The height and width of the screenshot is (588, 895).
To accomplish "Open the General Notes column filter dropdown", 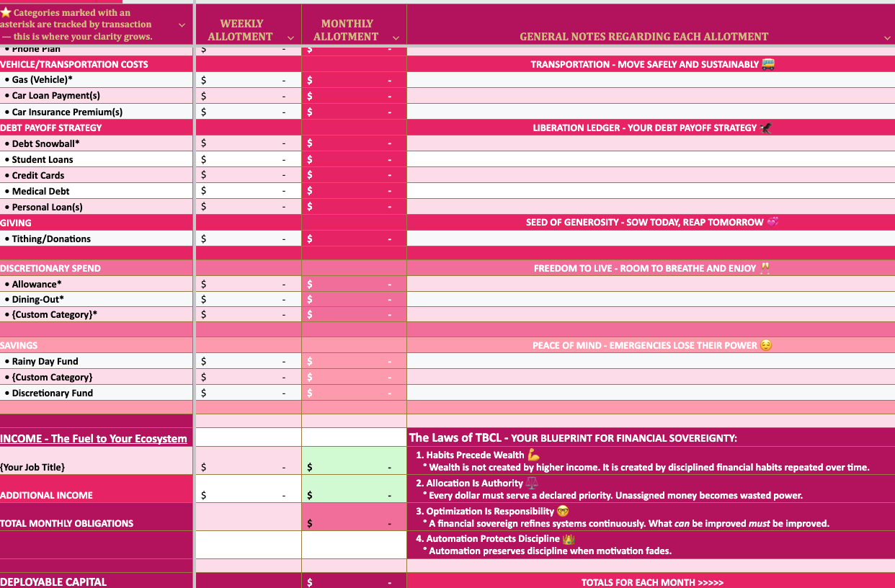I will [886, 37].
